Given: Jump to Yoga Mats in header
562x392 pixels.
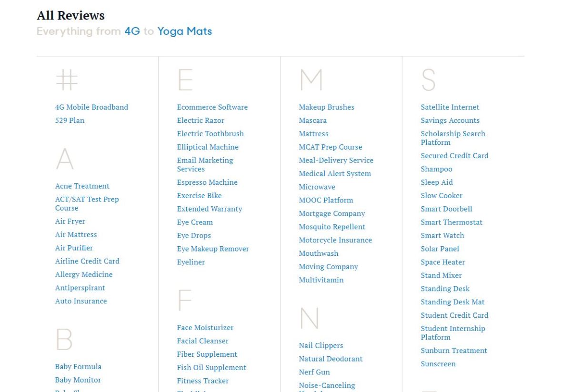Looking at the screenshot, I should pos(184,31).
